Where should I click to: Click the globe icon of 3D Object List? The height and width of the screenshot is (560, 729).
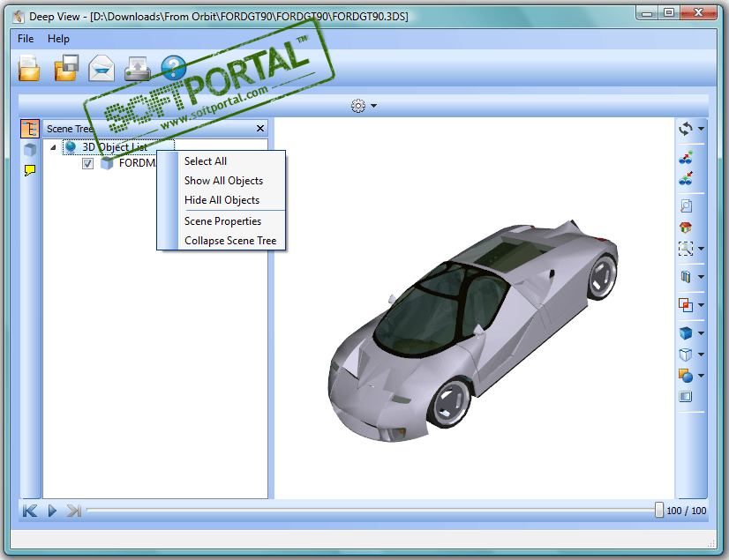(x=71, y=147)
